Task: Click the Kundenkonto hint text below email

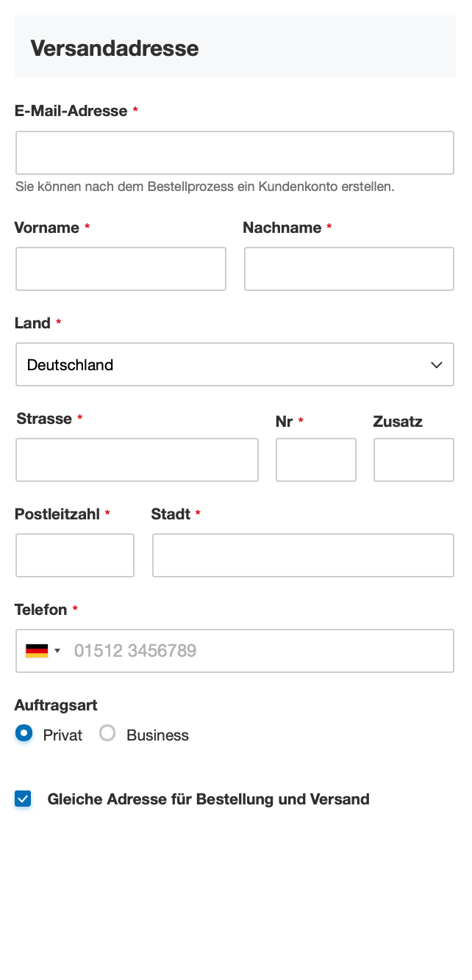Action: [204, 187]
